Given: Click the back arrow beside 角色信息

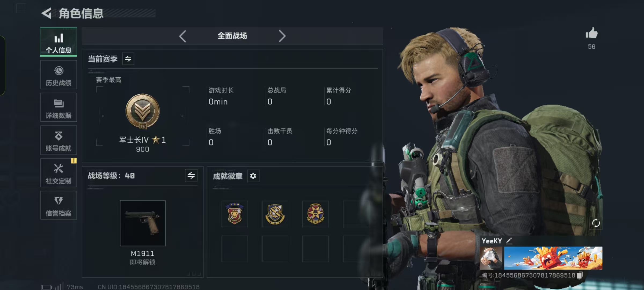Looking at the screenshot, I should (46, 13).
